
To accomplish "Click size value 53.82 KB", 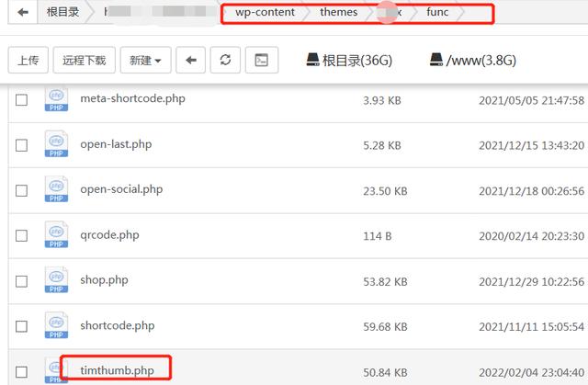I will (x=385, y=282).
